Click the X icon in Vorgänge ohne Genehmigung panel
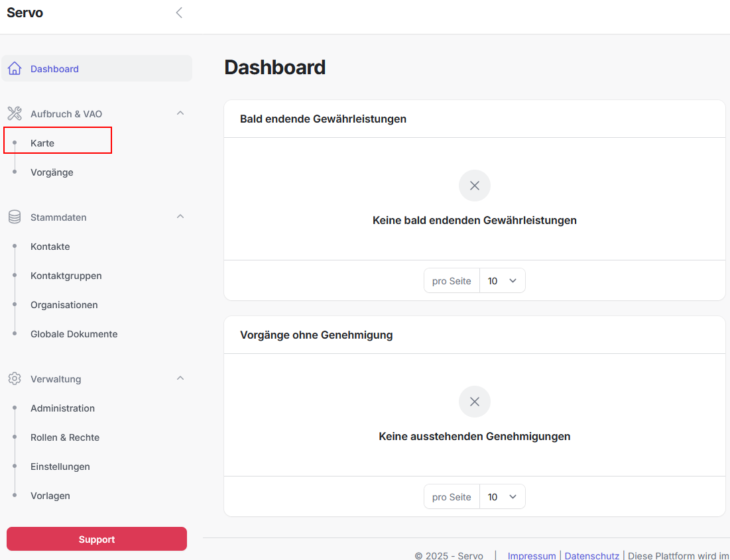The width and height of the screenshot is (730, 560). (474, 402)
